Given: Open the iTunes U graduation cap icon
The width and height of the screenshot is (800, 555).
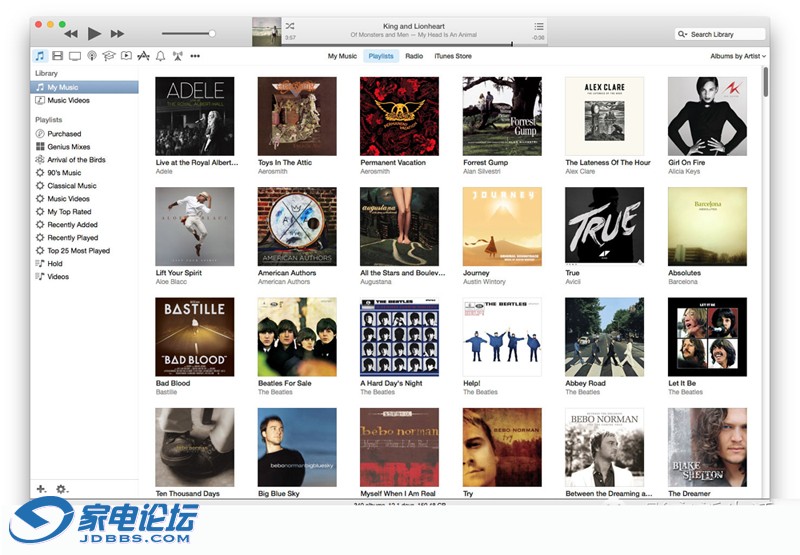Looking at the screenshot, I should click(109, 56).
